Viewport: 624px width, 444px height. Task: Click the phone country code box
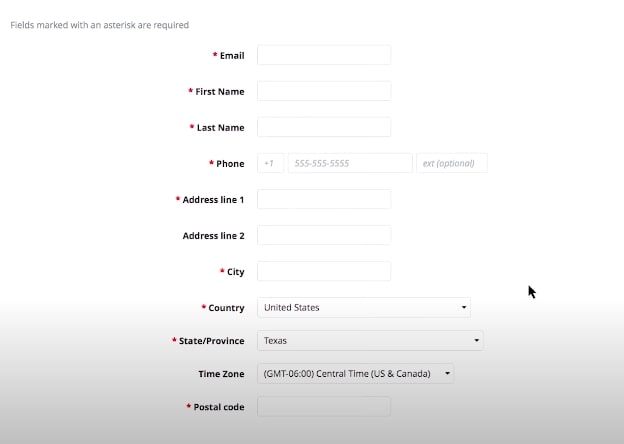coord(270,163)
